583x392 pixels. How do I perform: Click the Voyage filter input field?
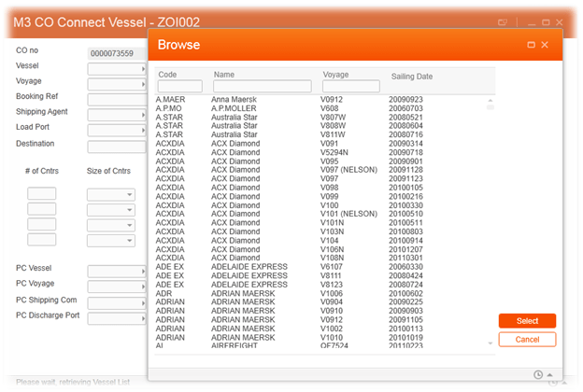[x=350, y=87]
